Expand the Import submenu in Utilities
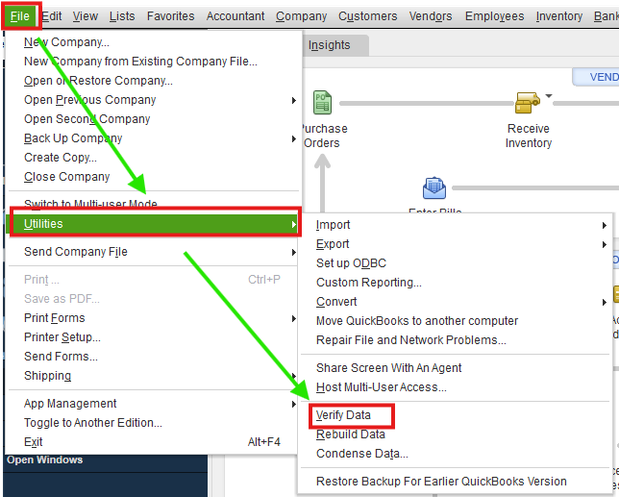 click(x=455, y=225)
